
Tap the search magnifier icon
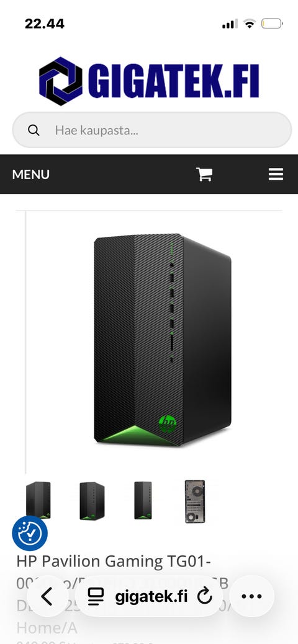pyautogui.click(x=34, y=131)
